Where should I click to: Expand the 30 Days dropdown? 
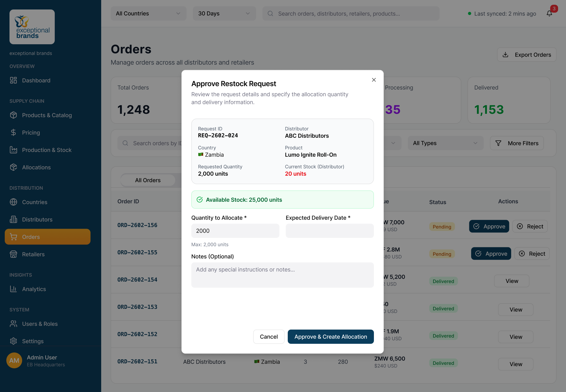point(224,13)
